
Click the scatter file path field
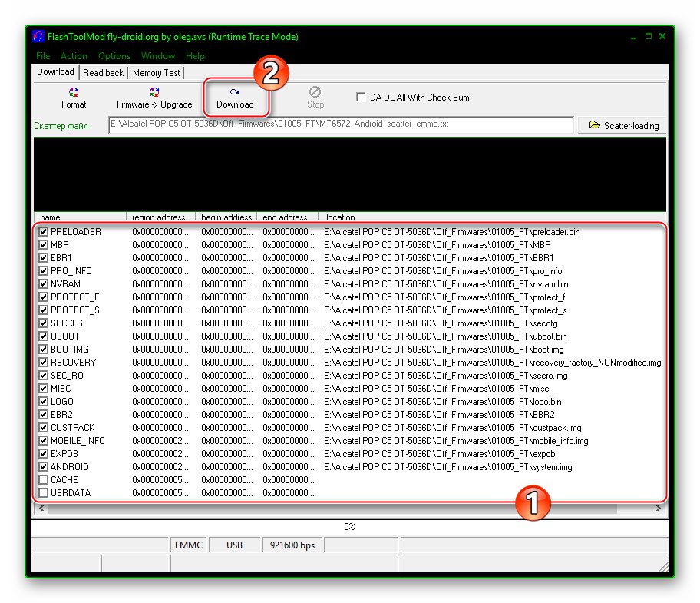click(341, 124)
